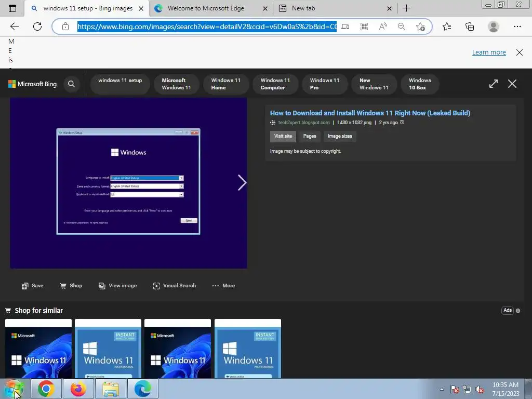Open first Windows 11 Professional Instant thumbnail
The height and width of the screenshot is (399, 532).
point(108,349)
